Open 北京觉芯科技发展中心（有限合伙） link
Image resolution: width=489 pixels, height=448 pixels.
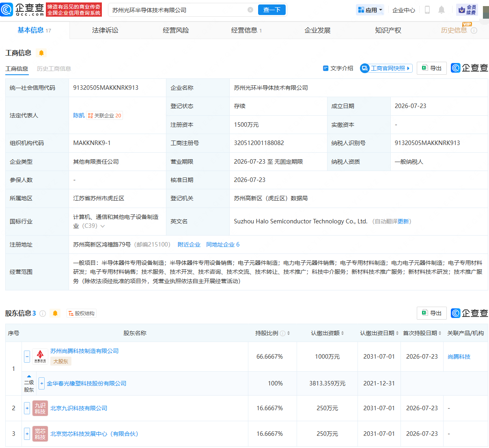[94, 434]
